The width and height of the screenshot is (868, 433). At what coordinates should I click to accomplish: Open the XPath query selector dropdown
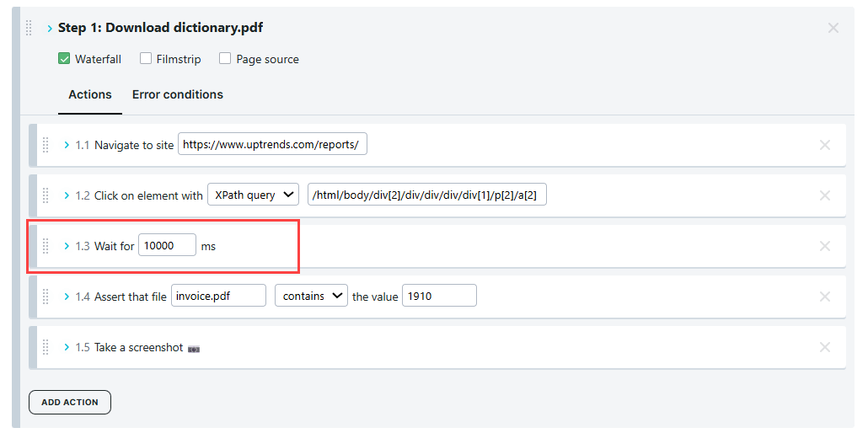point(254,195)
